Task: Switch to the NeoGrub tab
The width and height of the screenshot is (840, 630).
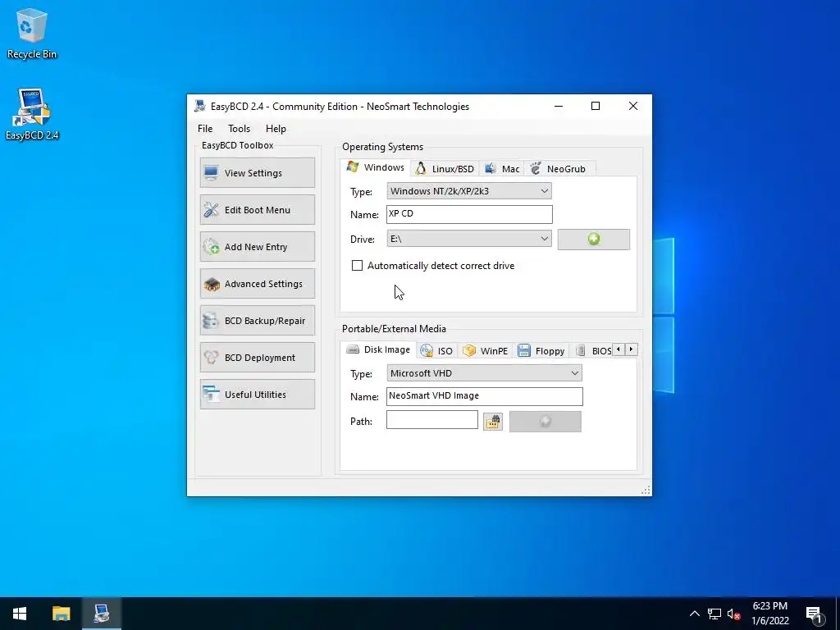Action: coord(559,169)
